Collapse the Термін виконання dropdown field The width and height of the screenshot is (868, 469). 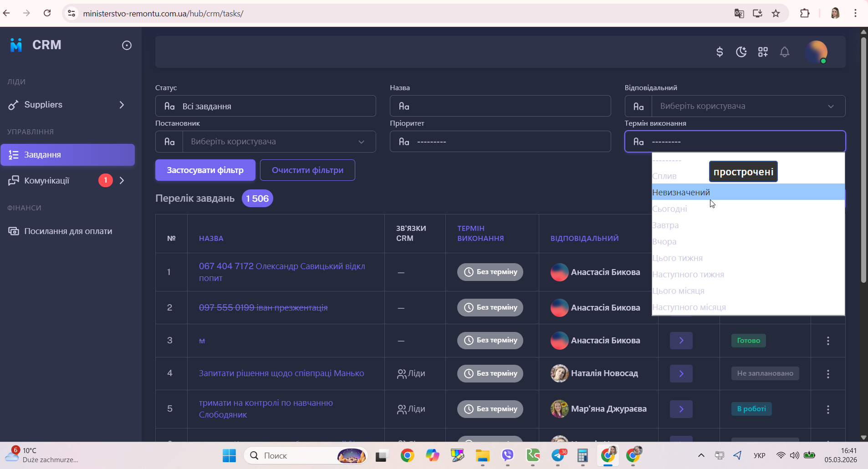pos(735,142)
